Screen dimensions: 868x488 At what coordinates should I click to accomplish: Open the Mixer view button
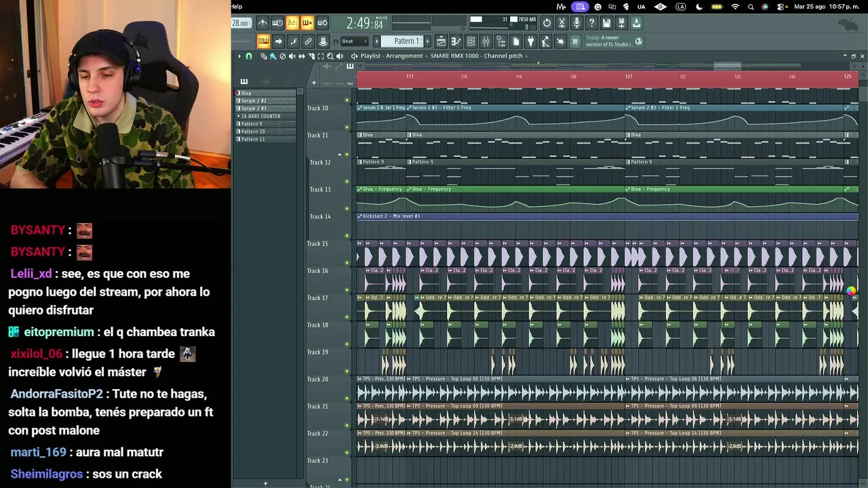(x=486, y=41)
